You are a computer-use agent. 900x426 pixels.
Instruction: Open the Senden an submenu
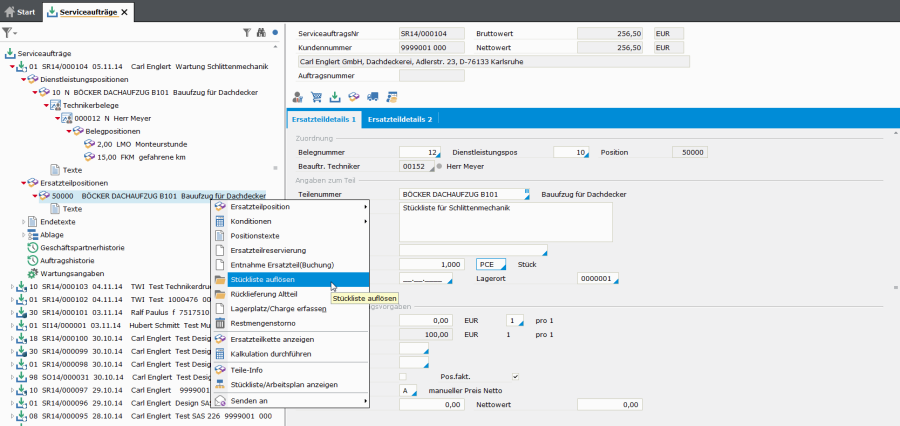(x=290, y=400)
